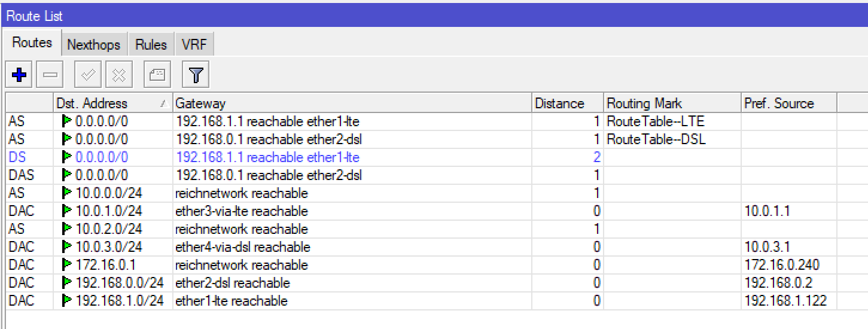Click the Disable cross toolbar icon
868x329 pixels.
coord(119,75)
